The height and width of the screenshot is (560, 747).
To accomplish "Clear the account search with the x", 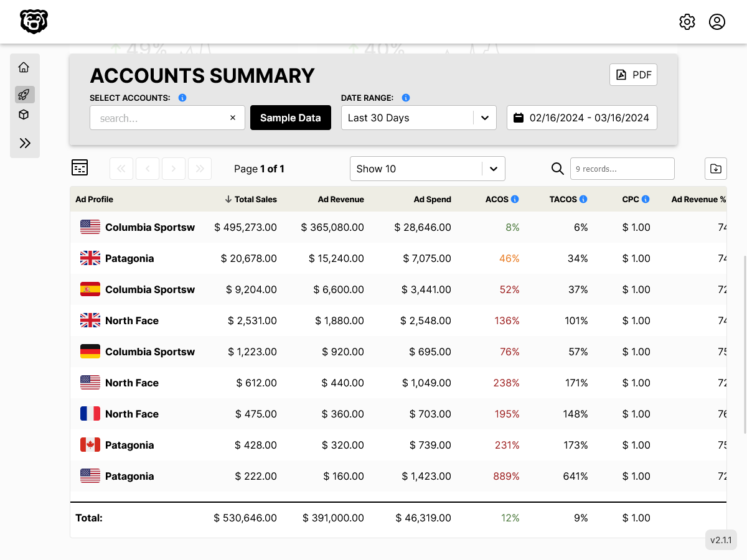I will pos(233,118).
